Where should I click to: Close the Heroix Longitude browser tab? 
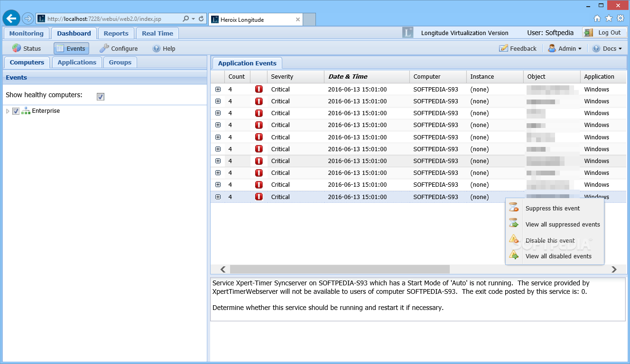coord(298,19)
